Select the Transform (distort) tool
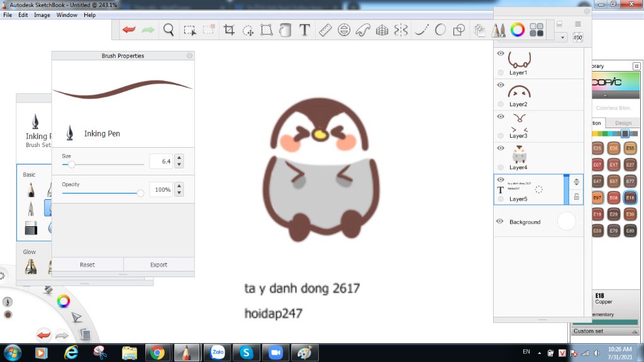 (x=267, y=30)
